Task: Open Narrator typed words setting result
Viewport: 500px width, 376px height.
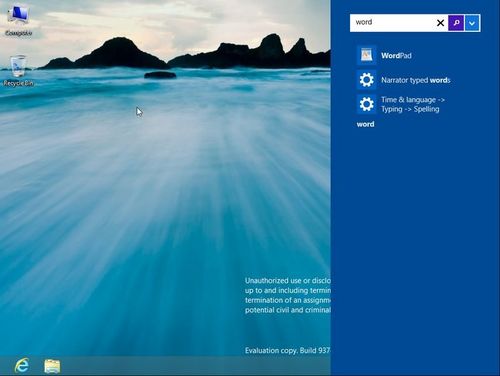Action: pyautogui.click(x=416, y=80)
